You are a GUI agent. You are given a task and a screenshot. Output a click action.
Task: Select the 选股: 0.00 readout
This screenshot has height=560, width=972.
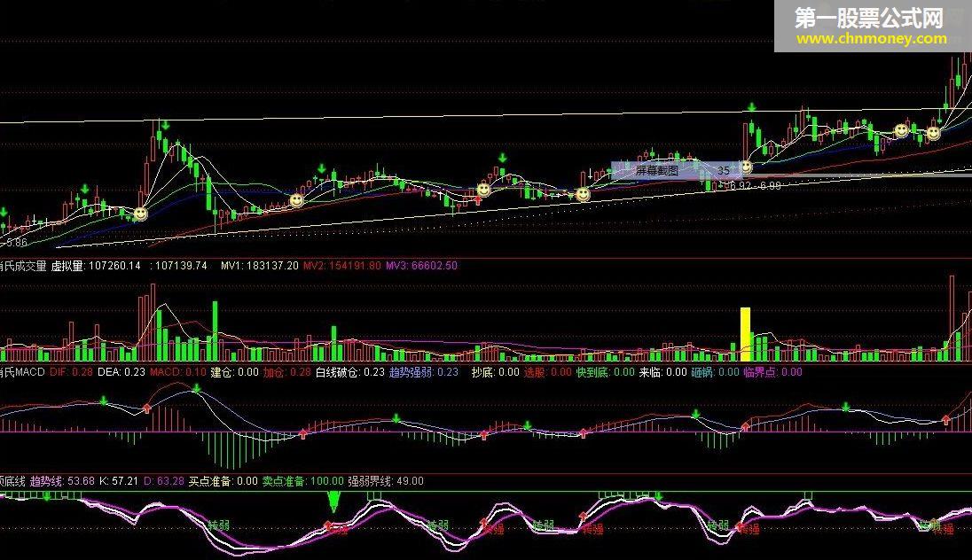[x=547, y=372]
